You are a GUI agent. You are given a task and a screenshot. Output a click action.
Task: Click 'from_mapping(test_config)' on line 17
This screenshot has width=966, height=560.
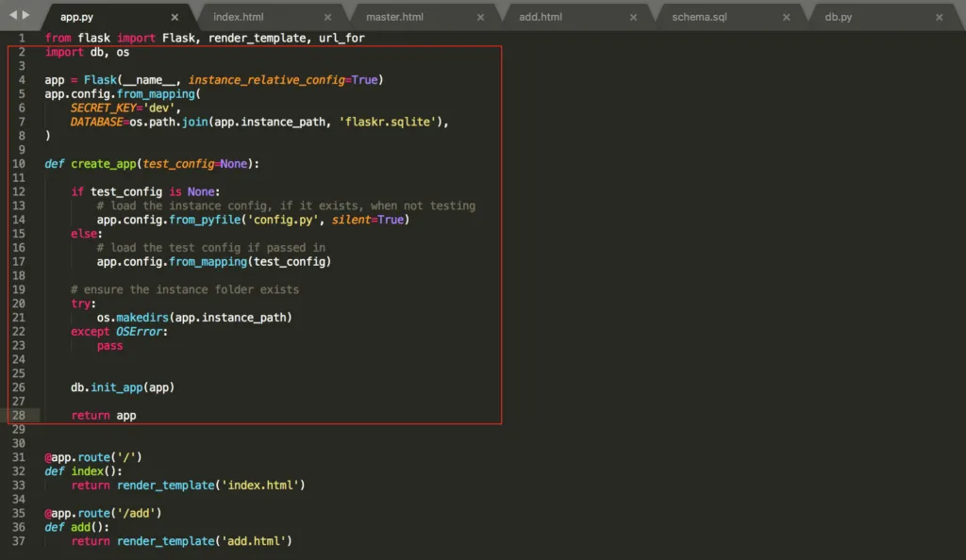250,262
